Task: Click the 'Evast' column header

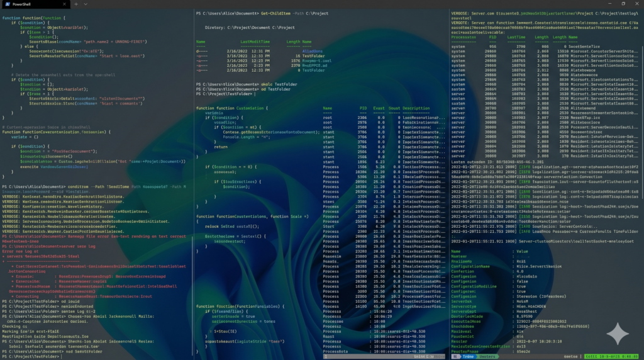Action: coord(379,108)
